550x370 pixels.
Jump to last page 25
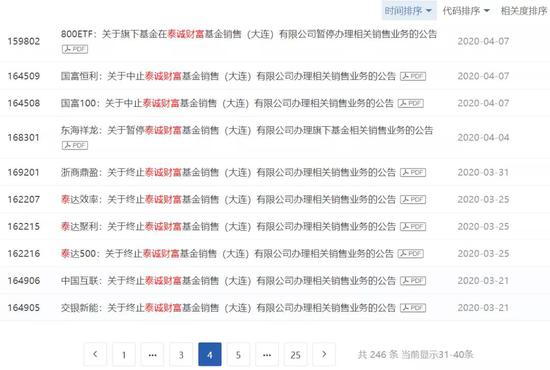(295, 354)
